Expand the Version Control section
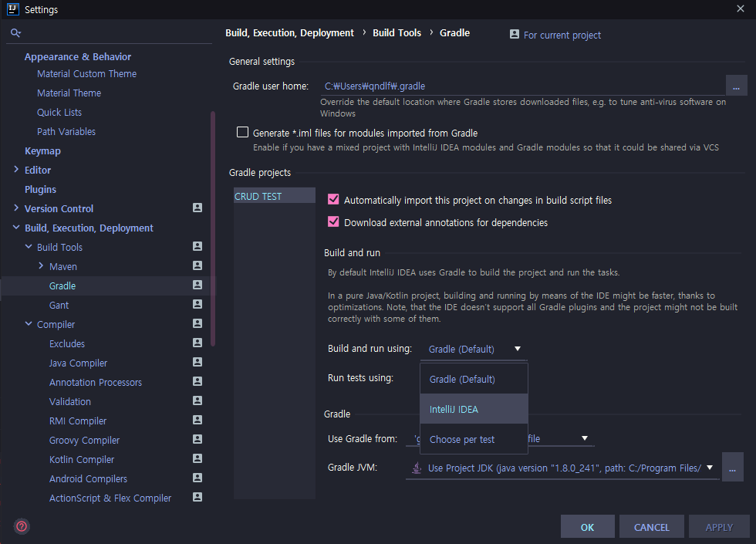 click(x=16, y=208)
